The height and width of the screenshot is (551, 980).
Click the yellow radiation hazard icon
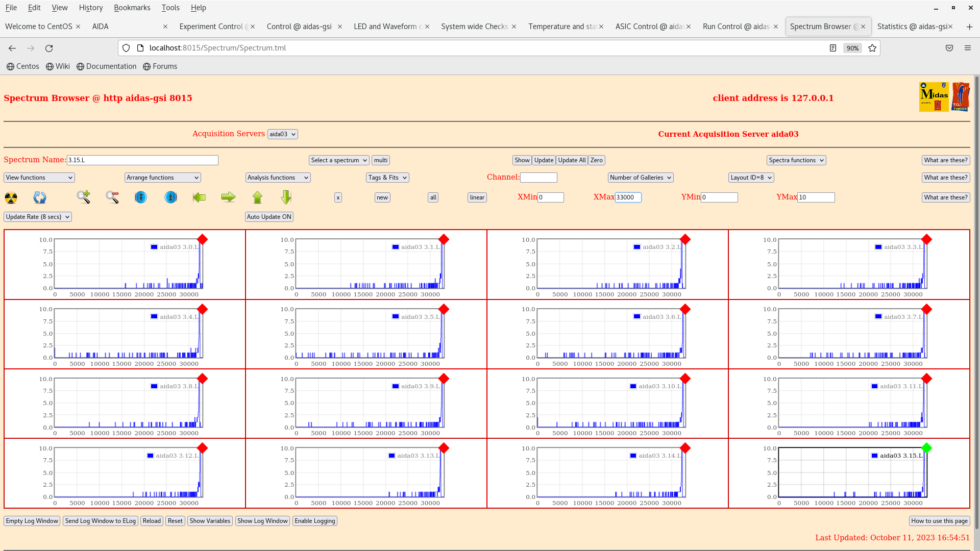(11, 197)
